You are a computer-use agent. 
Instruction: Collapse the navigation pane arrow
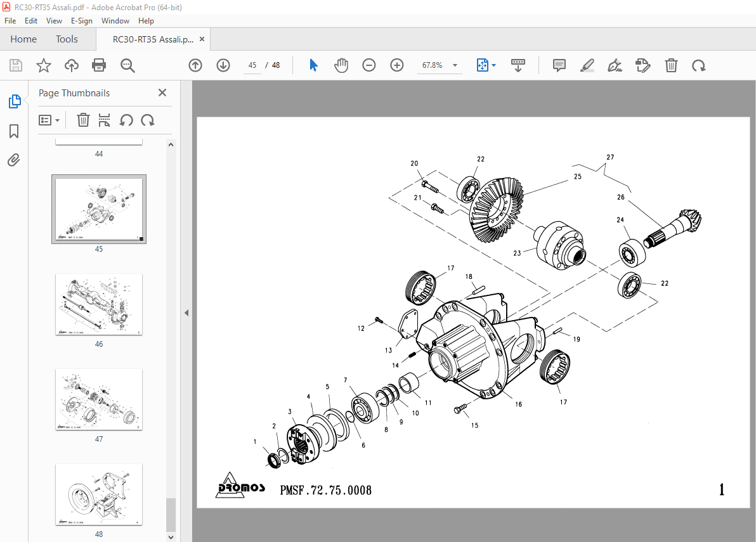186,313
